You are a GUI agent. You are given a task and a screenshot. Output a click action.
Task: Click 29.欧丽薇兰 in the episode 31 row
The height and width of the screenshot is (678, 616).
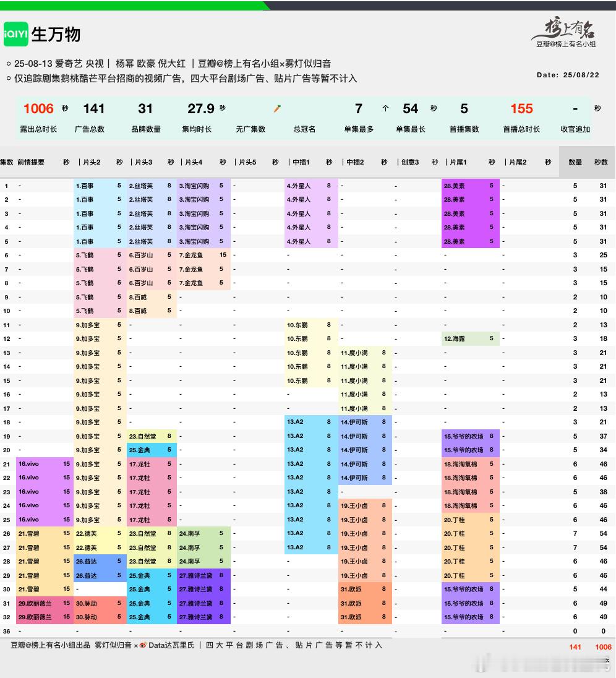[x=35, y=603]
